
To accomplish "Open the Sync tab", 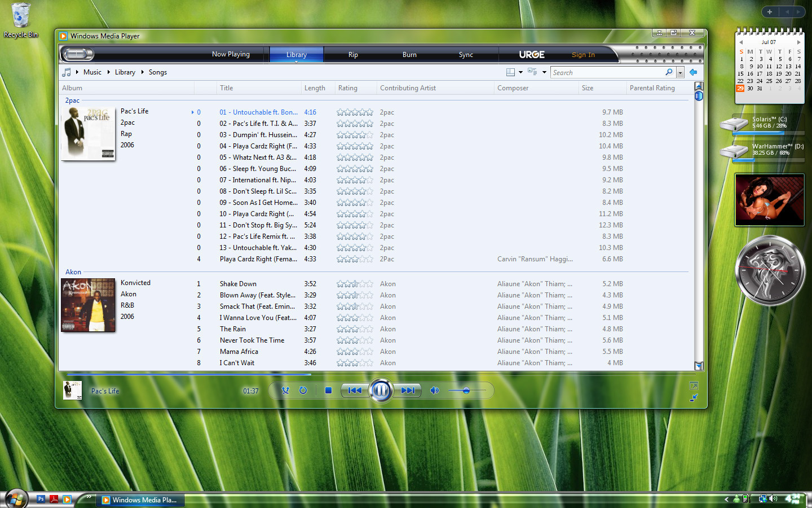I will click(466, 55).
